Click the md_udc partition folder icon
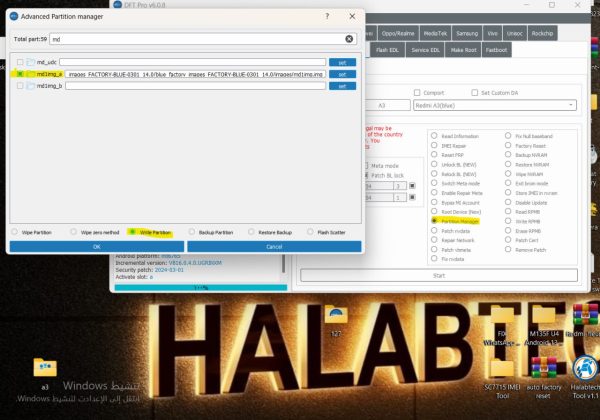This screenshot has width=600, height=420. pos(31,62)
